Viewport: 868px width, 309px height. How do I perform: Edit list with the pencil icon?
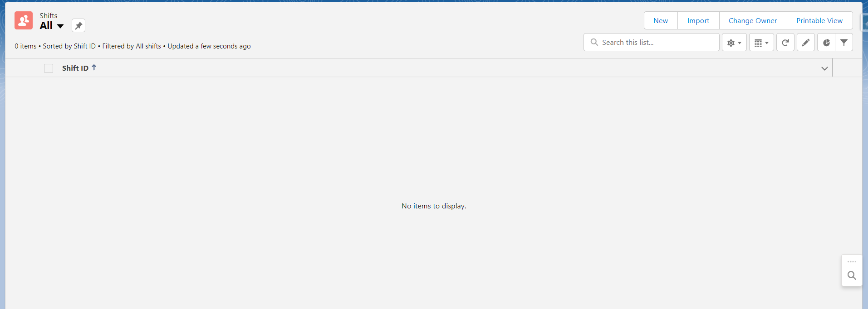(x=805, y=43)
